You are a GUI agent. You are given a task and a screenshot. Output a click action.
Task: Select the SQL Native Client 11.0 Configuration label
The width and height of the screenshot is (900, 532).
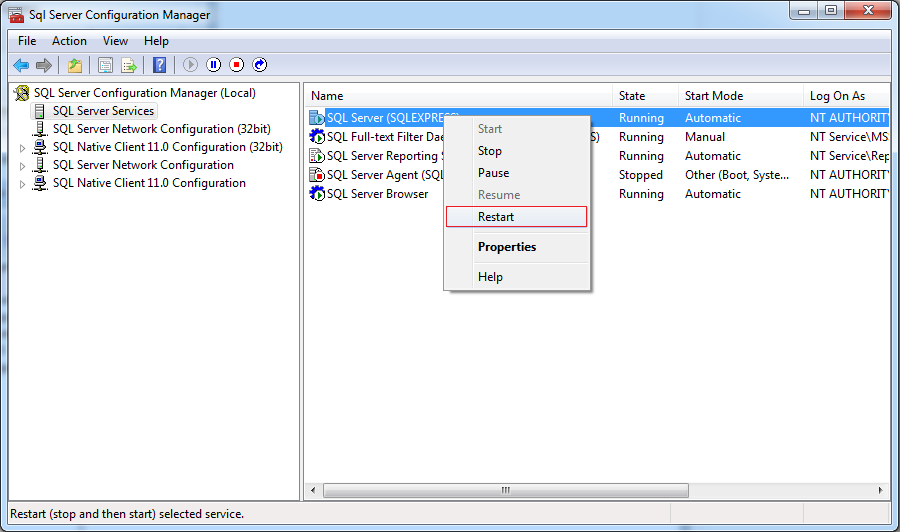(149, 182)
